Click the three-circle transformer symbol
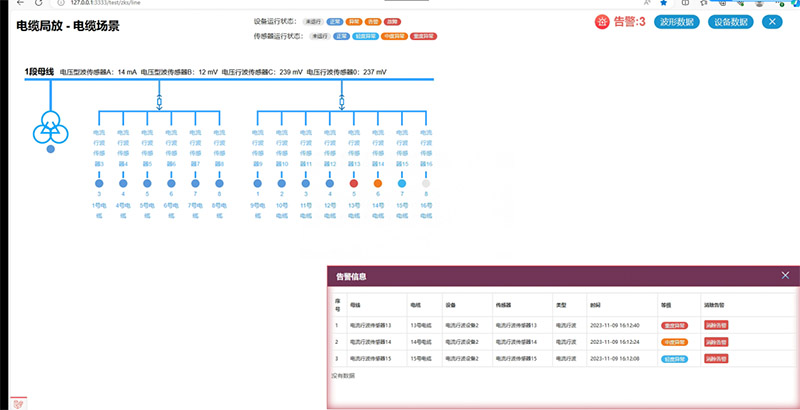Screen dimensions: 800x410 [x=51, y=127]
